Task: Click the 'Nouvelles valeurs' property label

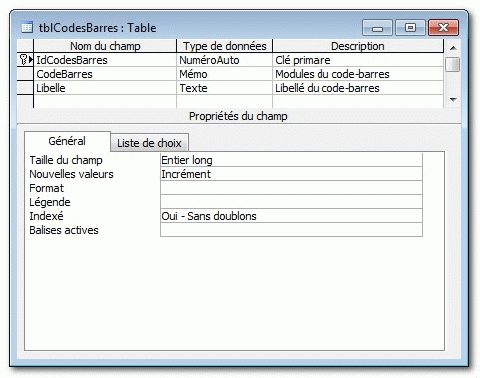Action: tap(71, 174)
